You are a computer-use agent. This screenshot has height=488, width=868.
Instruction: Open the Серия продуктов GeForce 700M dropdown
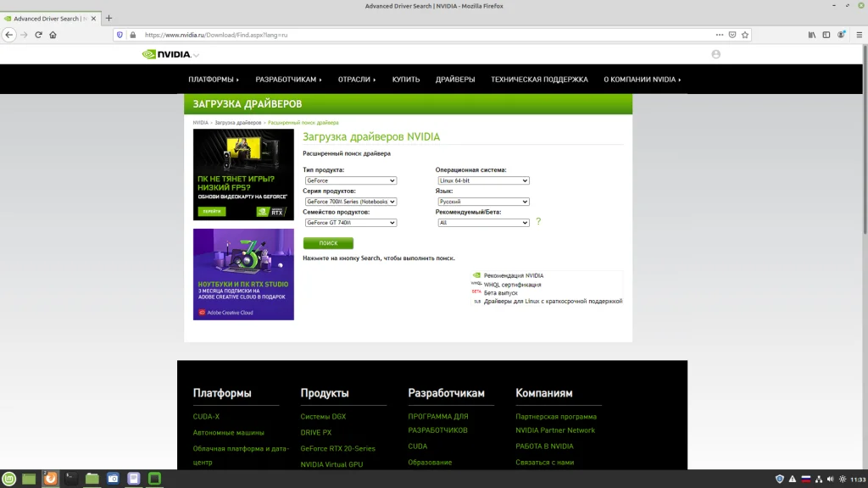tap(350, 202)
